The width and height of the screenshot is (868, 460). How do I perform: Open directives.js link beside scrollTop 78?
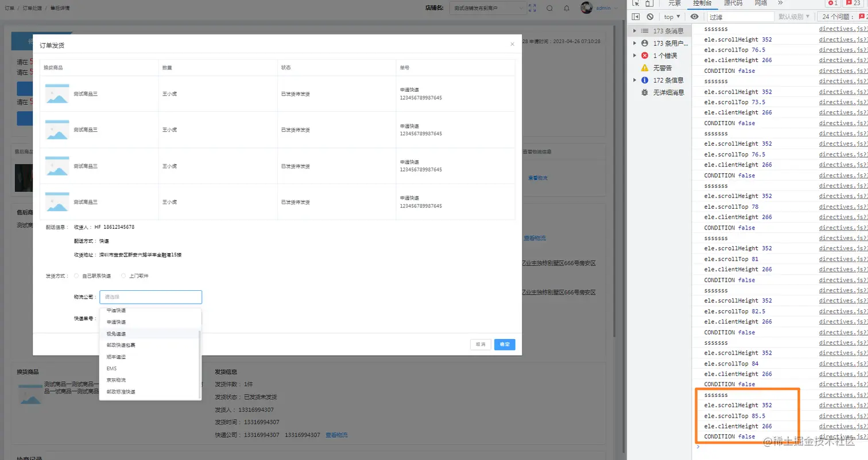pyautogui.click(x=843, y=206)
